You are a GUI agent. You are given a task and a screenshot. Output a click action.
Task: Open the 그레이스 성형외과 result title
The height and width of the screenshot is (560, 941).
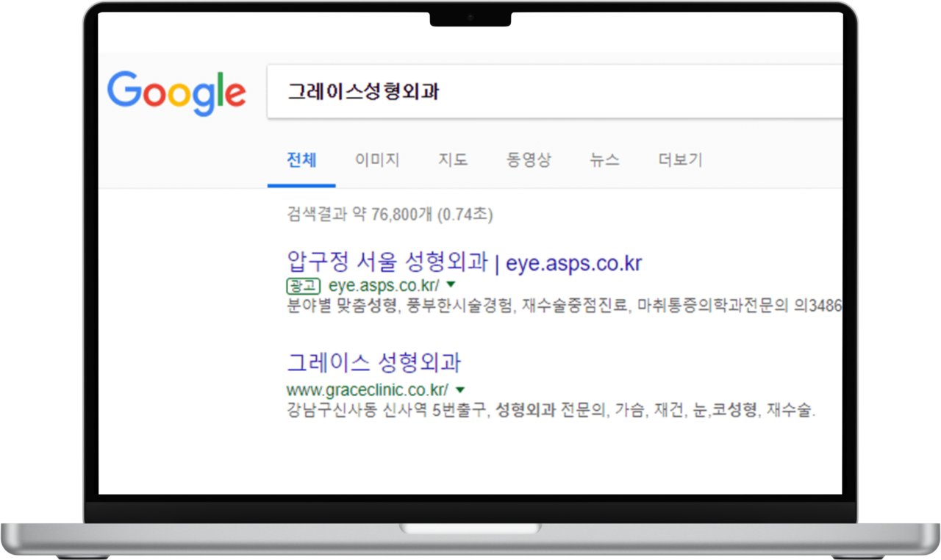(x=373, y=362)
